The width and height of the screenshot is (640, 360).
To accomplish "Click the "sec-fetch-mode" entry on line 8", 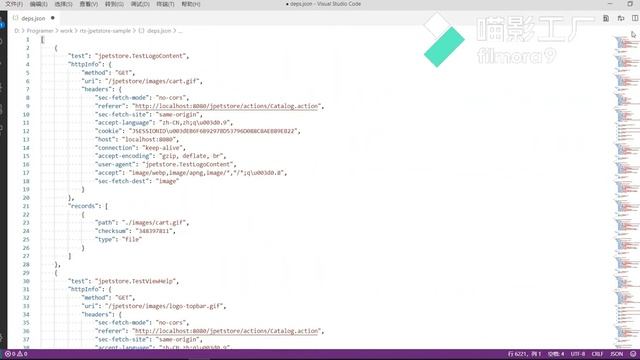I will point(141,98).
